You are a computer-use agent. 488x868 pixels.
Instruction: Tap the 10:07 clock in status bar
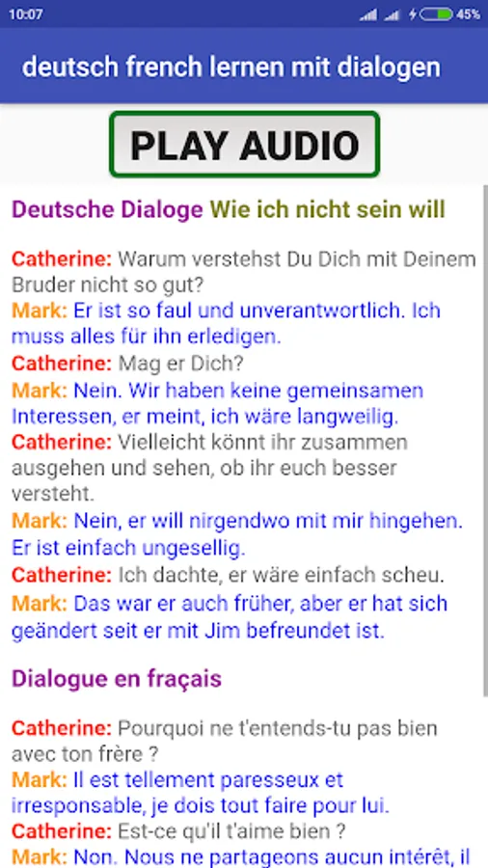point(25,14)
